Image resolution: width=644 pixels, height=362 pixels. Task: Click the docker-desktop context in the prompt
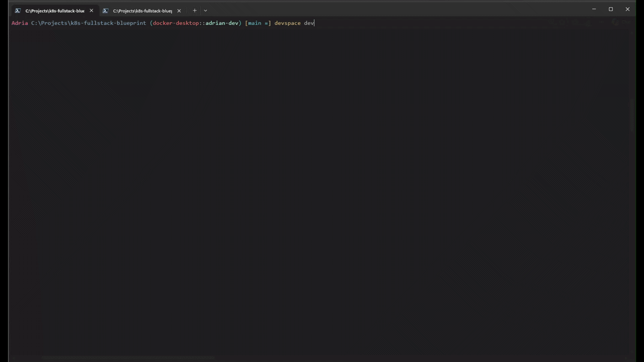(176, 23)
